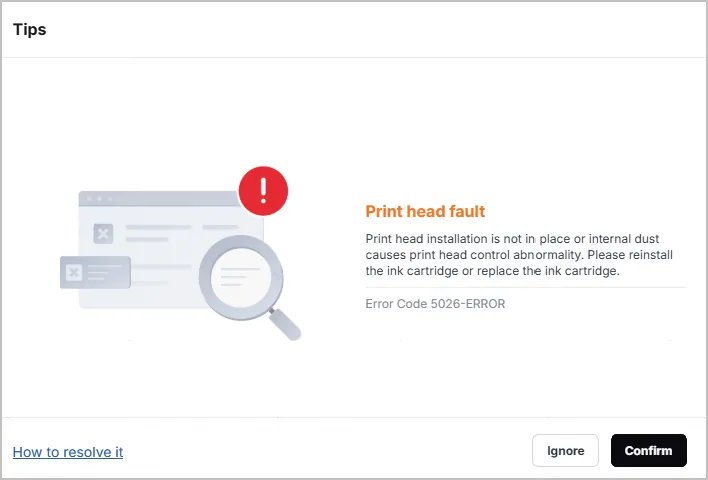This screenshot has width=708, height=480.
Task: Click the three dots on the illustrated window bar
Action: [x=99, y=199]
